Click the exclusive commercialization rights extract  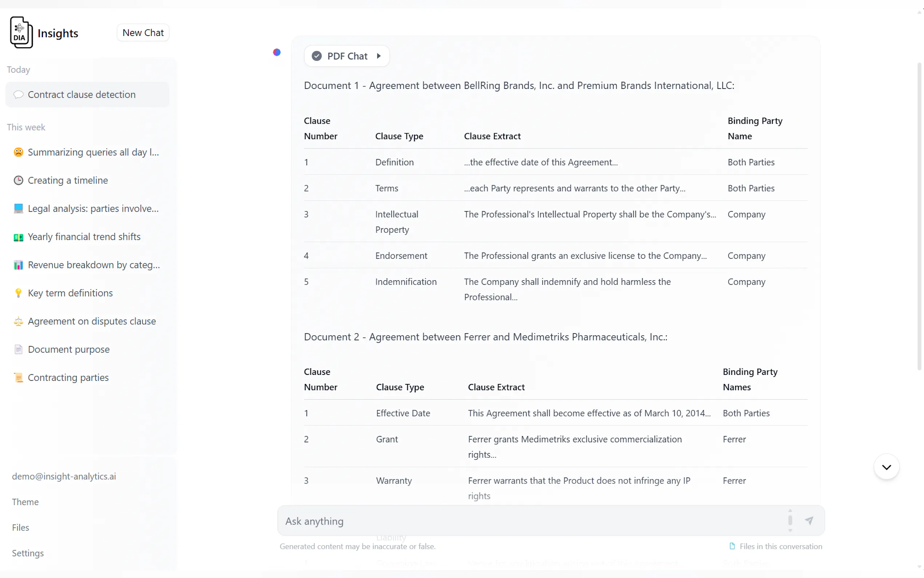(574, 447)
